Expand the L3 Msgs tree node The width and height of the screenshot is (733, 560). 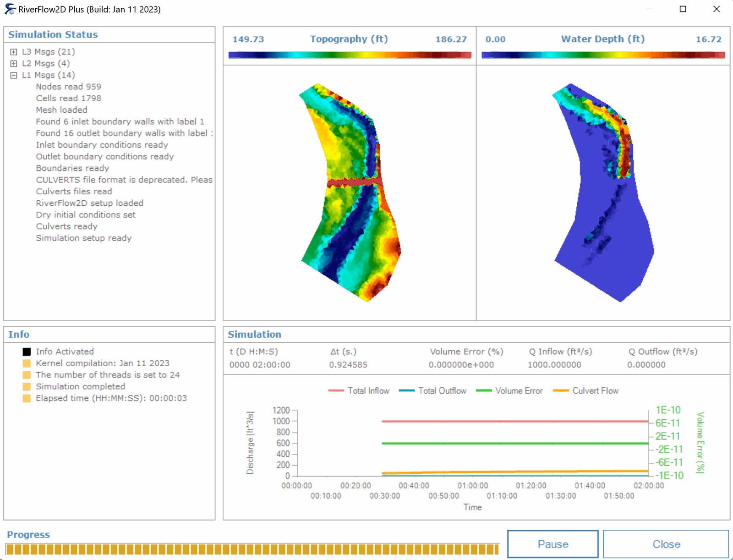click(14, 52)
